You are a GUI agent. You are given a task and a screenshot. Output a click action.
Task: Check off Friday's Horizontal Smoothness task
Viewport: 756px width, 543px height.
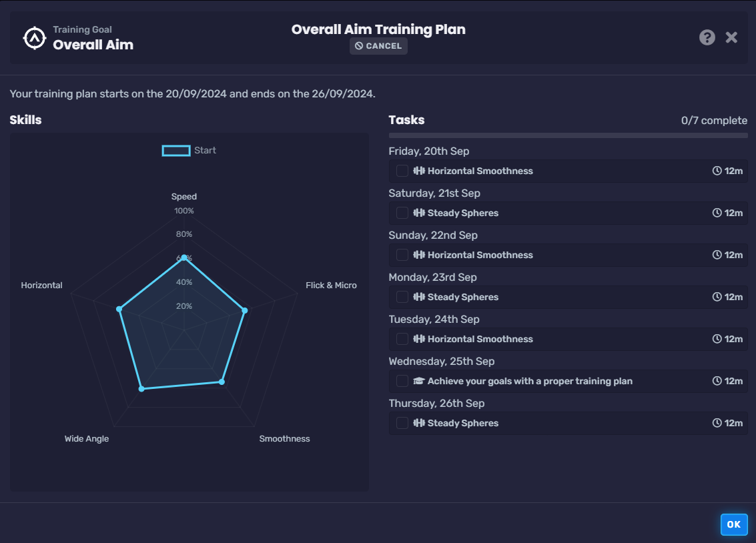[402, 171]
